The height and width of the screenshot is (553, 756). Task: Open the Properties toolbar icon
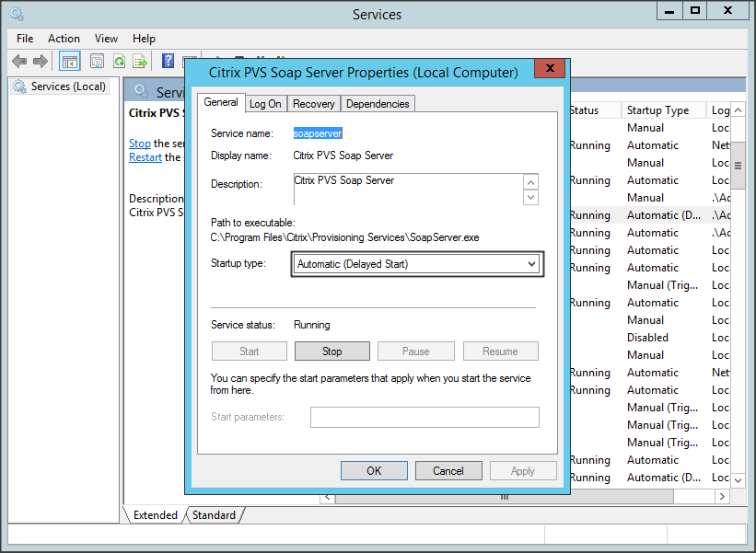(96, 61)
